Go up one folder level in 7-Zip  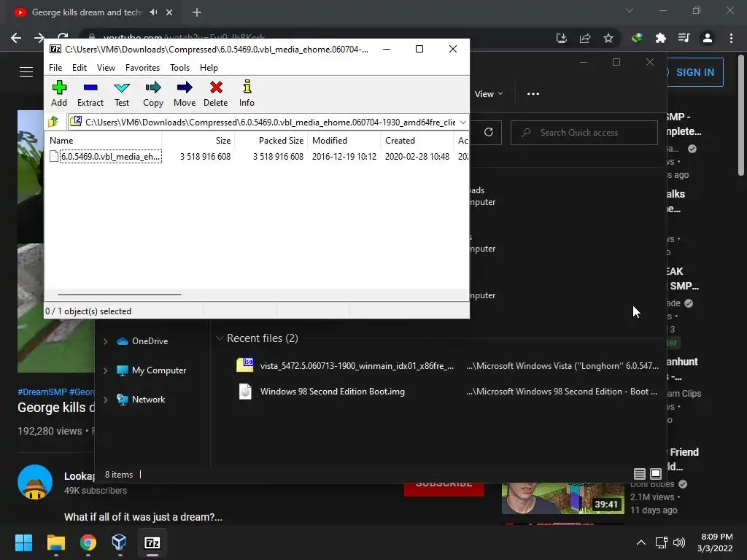pyautogui.click(x=53, y=122)
